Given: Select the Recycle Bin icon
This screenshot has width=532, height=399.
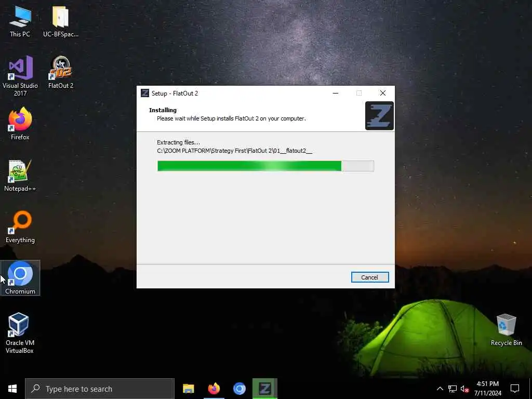Looking at the screenshot, I should pyautogui.click(x=506, y=329).
